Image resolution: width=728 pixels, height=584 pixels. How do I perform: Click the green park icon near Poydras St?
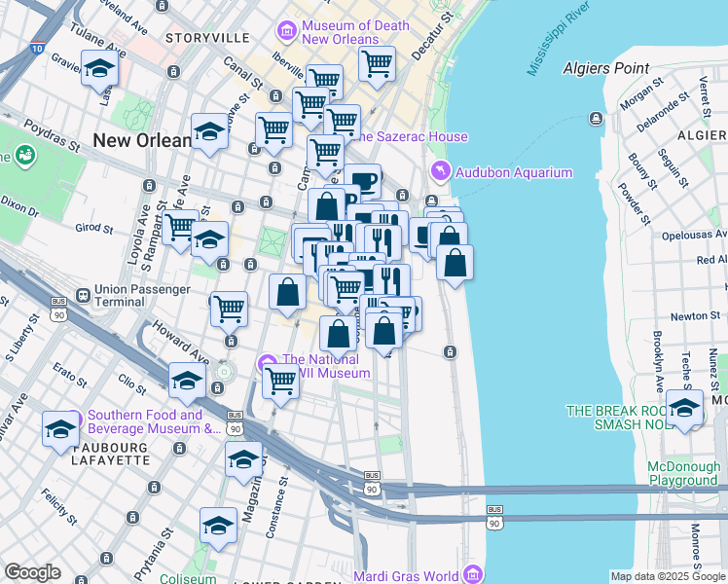click(x=25, y=156)
